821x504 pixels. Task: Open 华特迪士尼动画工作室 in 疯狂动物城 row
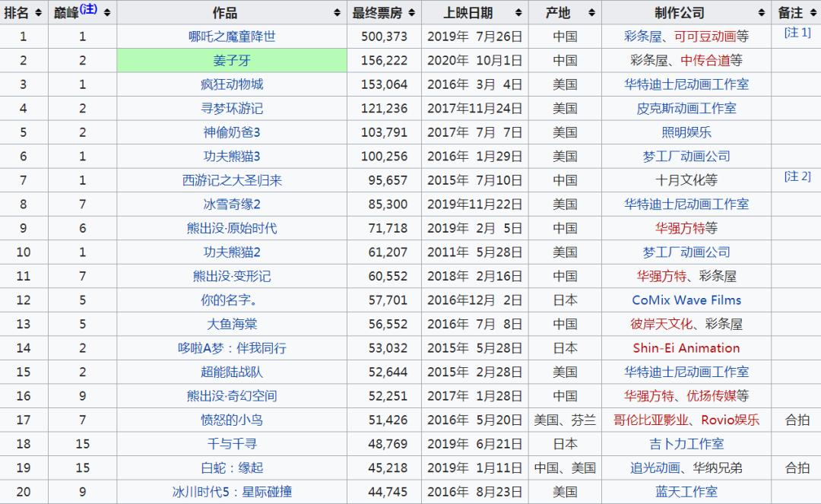pos(686,84)
